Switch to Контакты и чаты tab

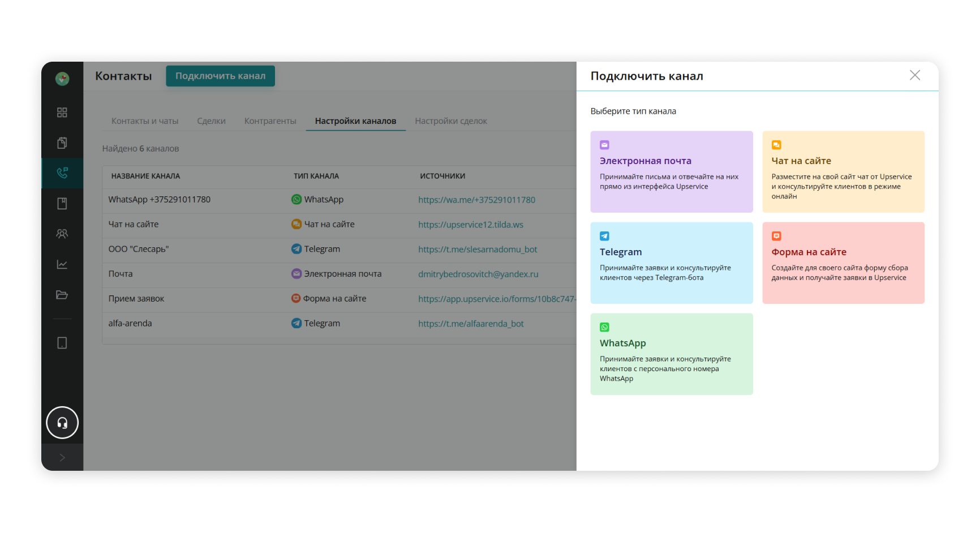coord(145,121)
